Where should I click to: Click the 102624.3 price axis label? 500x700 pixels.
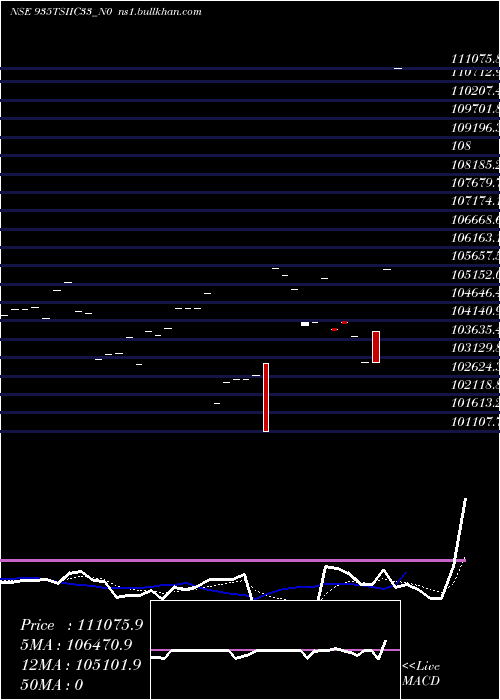pos(475,367)
